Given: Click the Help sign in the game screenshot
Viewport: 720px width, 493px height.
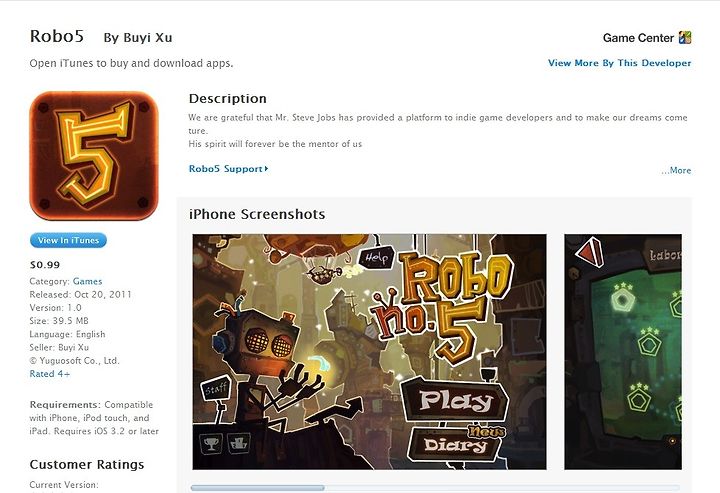Looking at the screenshot, I should click(377, 258).
